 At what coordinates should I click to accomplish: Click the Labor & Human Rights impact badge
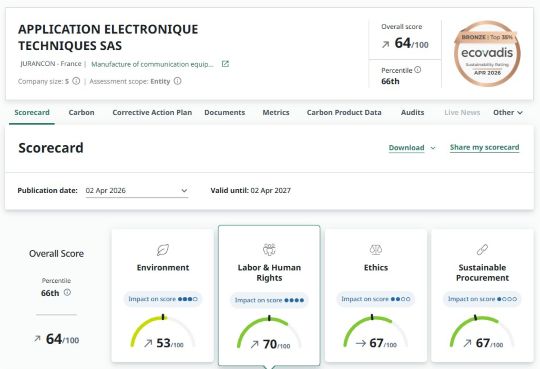point(269,300)
